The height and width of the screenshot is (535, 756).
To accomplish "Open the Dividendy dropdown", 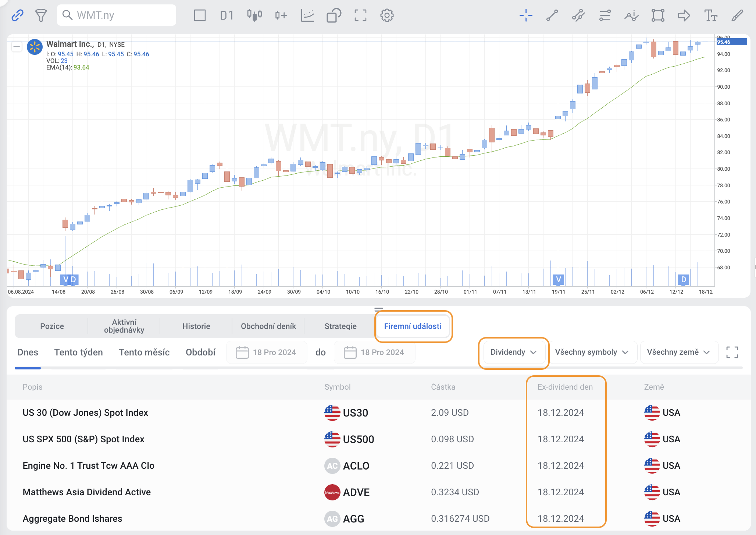I will point(513,352).
